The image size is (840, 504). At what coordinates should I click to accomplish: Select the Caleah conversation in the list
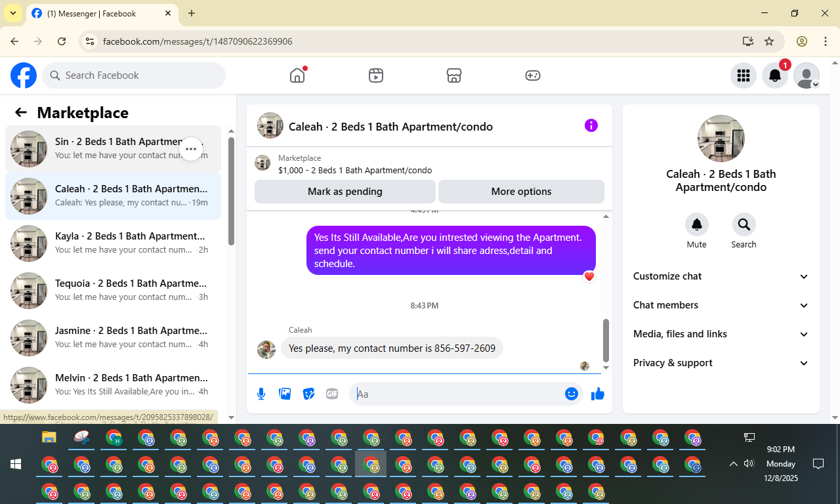[113, 196]
